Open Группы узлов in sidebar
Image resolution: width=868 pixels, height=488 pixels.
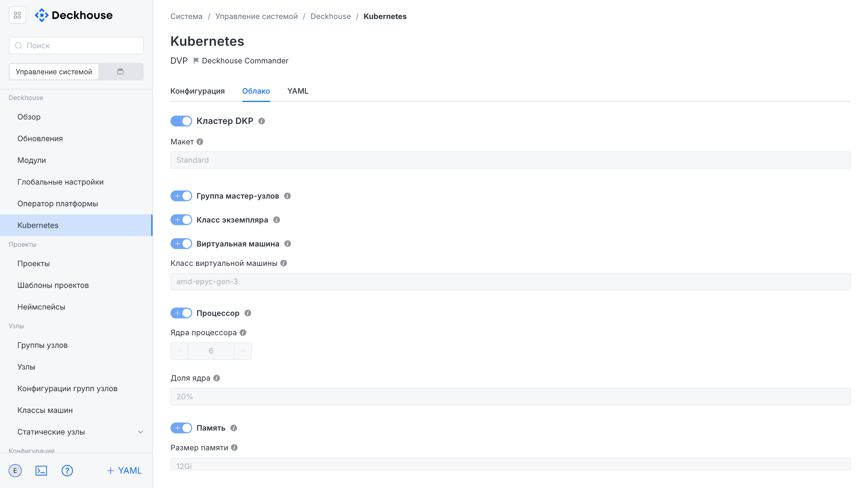coord(76,345)
